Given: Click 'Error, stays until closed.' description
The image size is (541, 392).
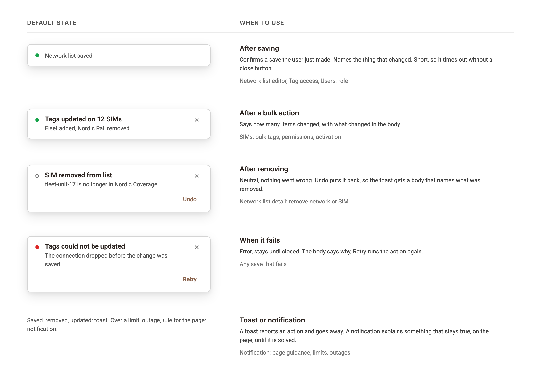Looking at the screenshot, I should point(331,252).
